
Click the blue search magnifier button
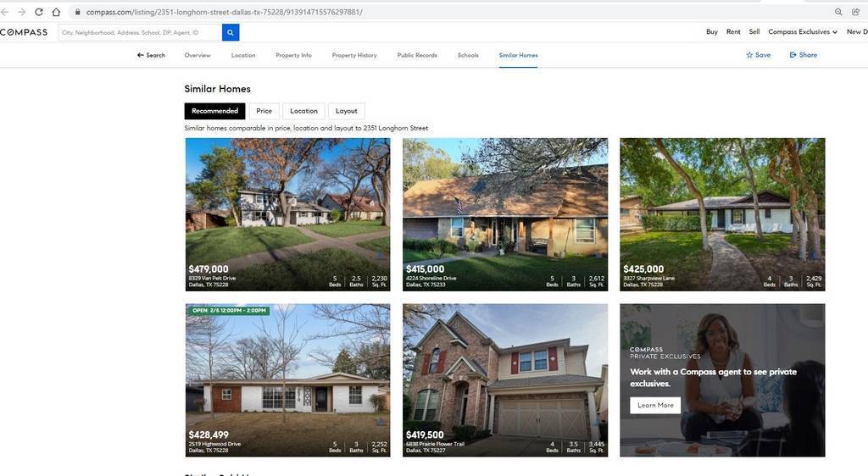tap(231, 32)
